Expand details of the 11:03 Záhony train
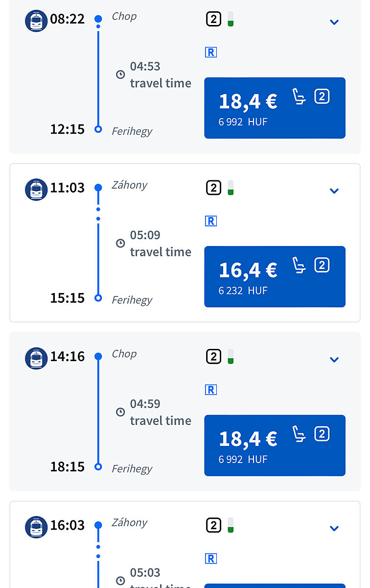 334,191
